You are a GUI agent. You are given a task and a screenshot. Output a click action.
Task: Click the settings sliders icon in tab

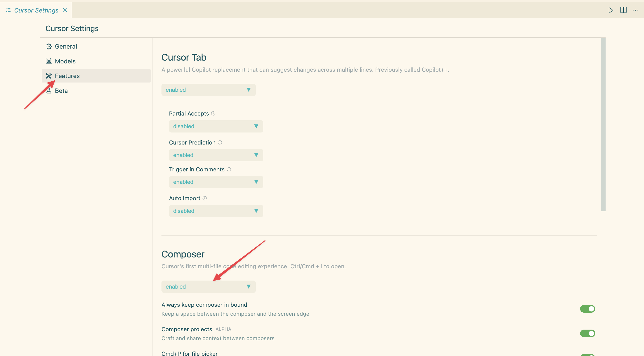8,10
